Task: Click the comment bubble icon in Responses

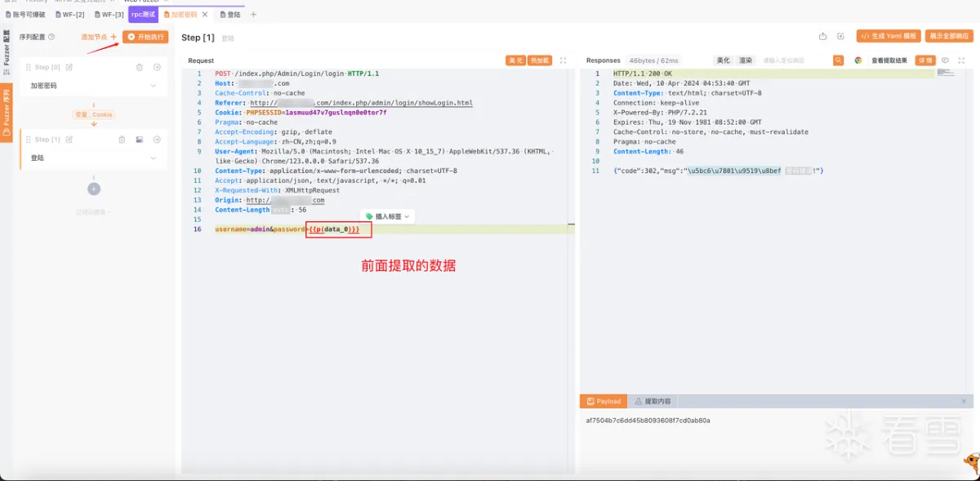Action: 946,60
